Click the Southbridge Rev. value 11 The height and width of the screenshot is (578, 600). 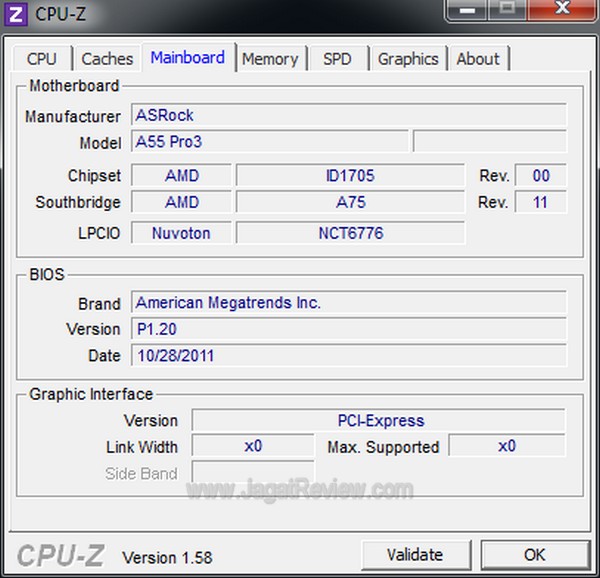541,202
